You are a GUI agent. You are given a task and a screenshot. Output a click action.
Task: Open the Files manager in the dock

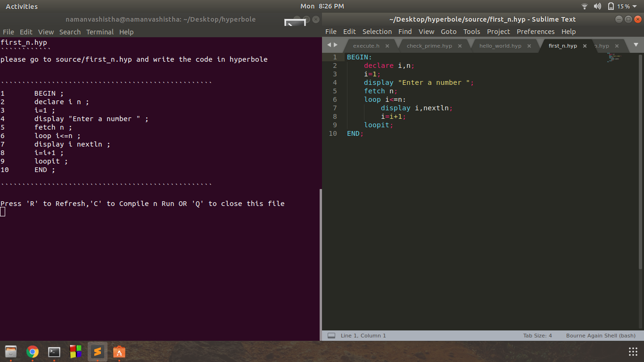point(11,352)
